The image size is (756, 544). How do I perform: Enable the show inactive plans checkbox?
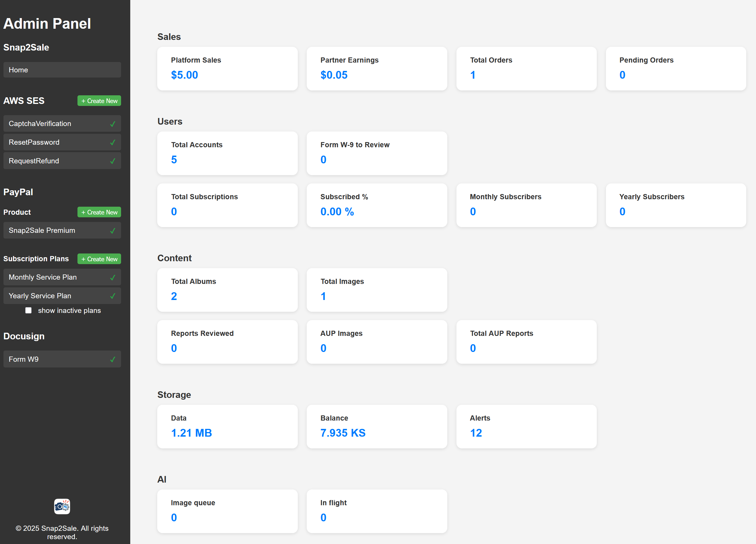click(x=28, y=311)
